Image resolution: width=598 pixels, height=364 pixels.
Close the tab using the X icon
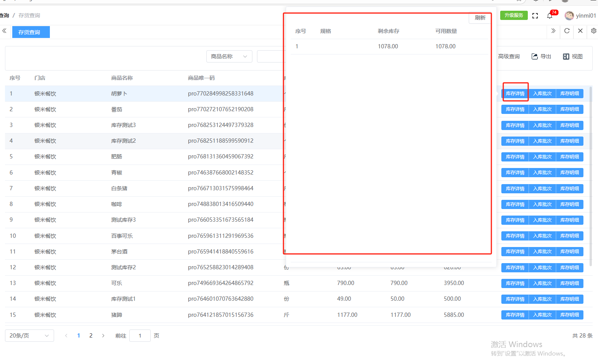pos(580,31)
